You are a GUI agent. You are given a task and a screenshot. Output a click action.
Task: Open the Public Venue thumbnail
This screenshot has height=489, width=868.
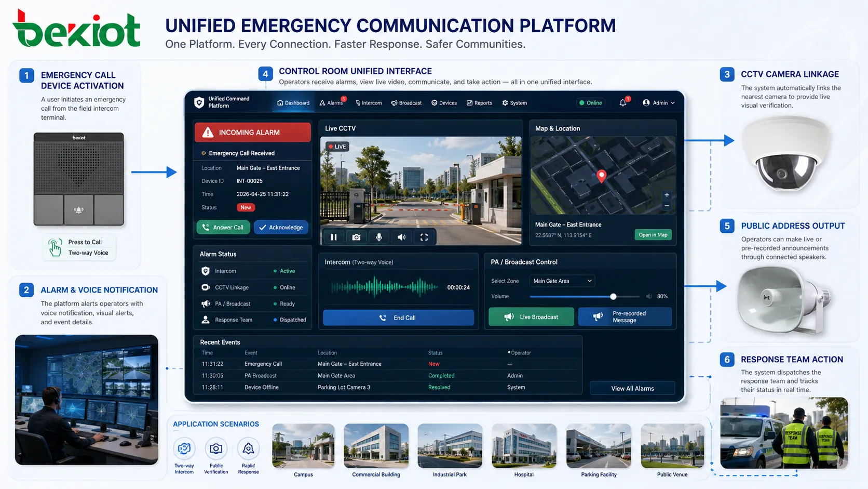pyautogui.click(x=672, y=445)
